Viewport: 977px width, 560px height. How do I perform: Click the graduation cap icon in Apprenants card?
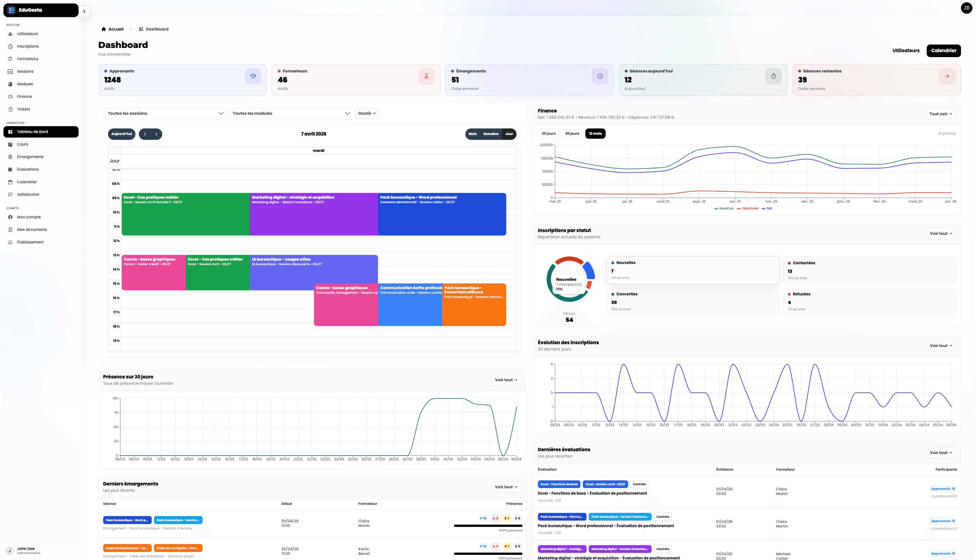253,76
